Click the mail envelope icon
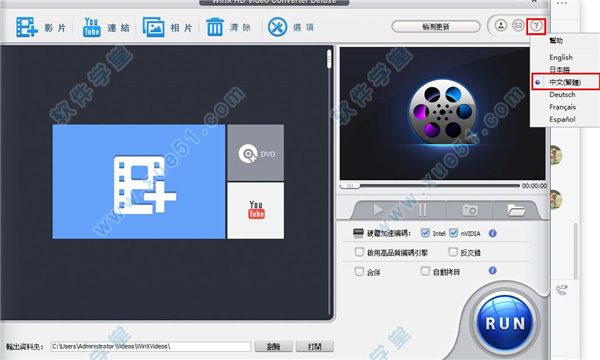 coord(518,26)
